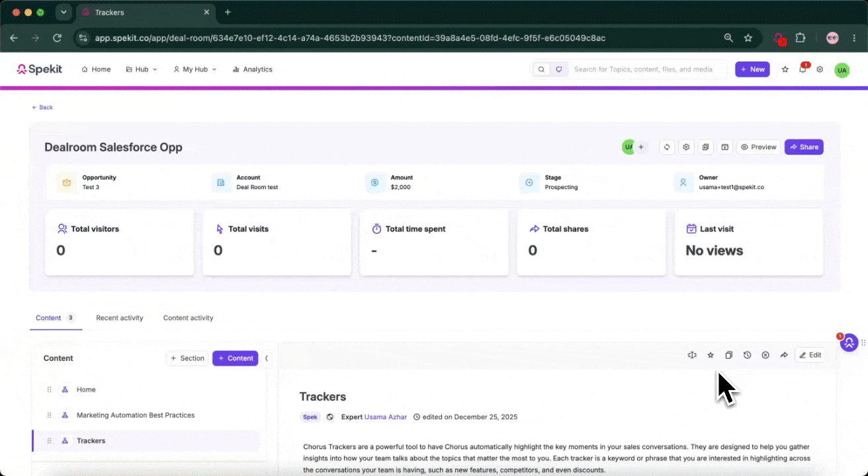Click the UA deal room member avatar
The width and height of the screenshot is (868, 476).
(x=628, y=147)
